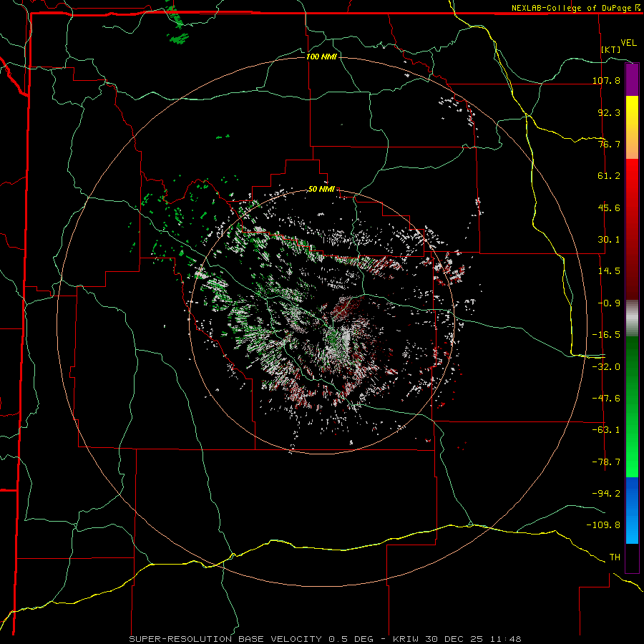Screen dimensions: 644x644
Task: Select the 30.1 velocity scale value
Action: 609,240
